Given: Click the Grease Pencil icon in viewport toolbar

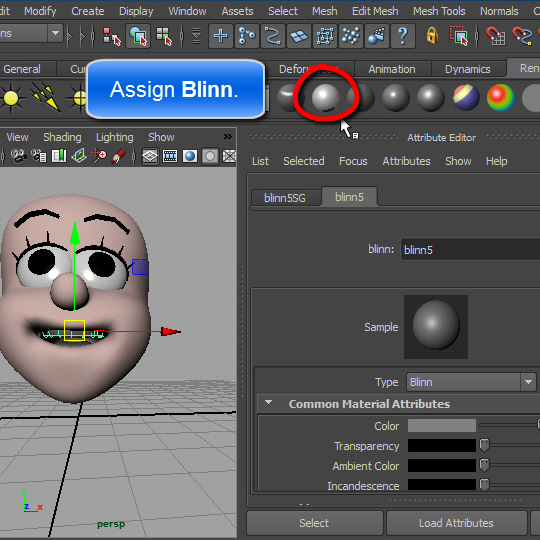Looking at the screenshot, I should [x=118, y=156].
